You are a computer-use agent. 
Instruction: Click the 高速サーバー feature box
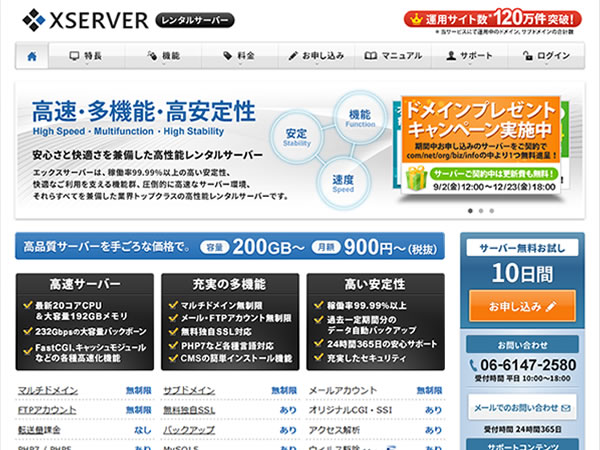(85, 322)
